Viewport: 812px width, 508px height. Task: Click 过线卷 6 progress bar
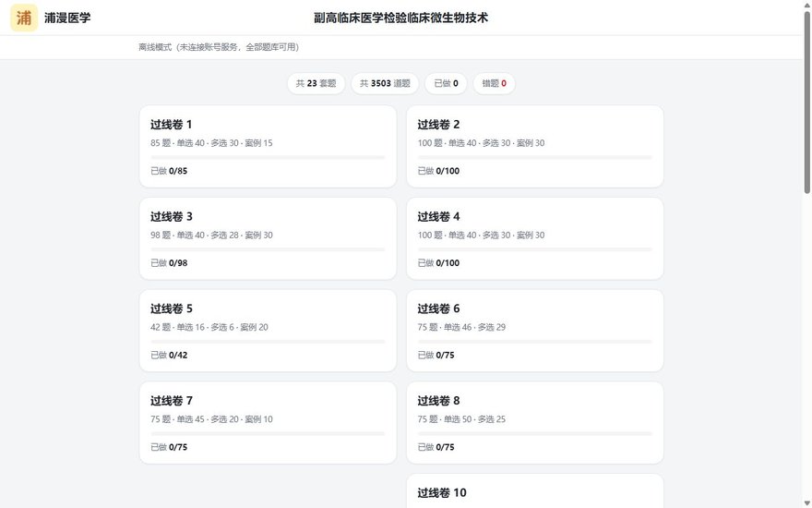click(x=535, y=342)
